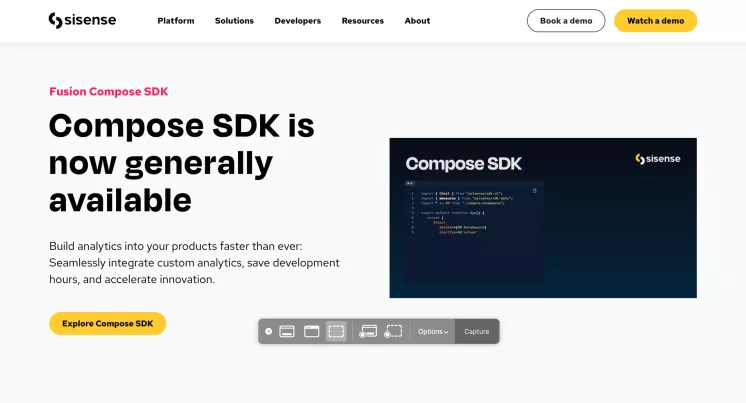Click Explore Compose SDK button
Screen dimensions: 746x403
[108, 324]
